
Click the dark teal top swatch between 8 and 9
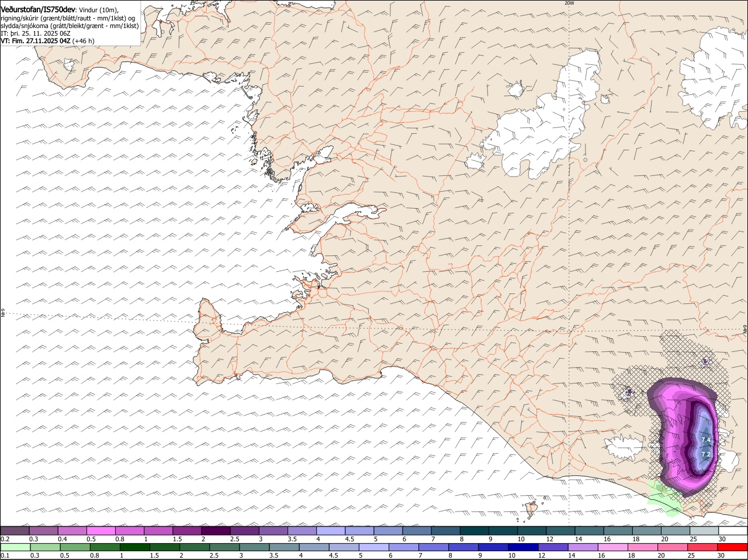point(475,530)
